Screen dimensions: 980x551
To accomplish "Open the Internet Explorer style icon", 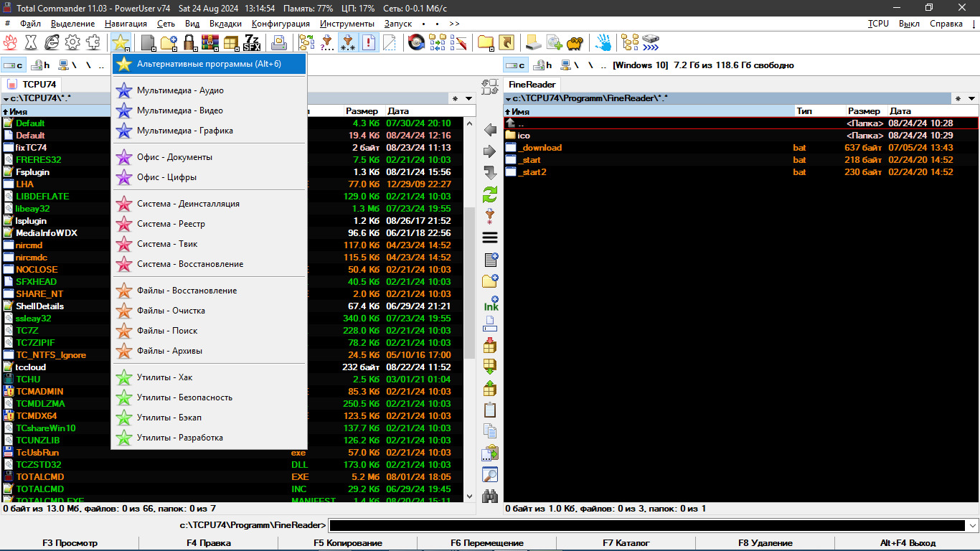I will pyautogui.click(x=52, y=42).
